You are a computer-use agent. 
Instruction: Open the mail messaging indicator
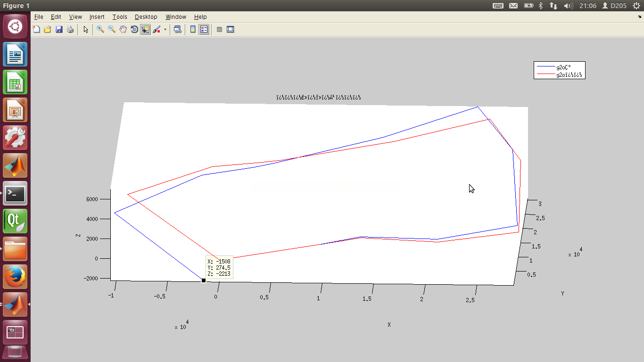click(513, 6)
